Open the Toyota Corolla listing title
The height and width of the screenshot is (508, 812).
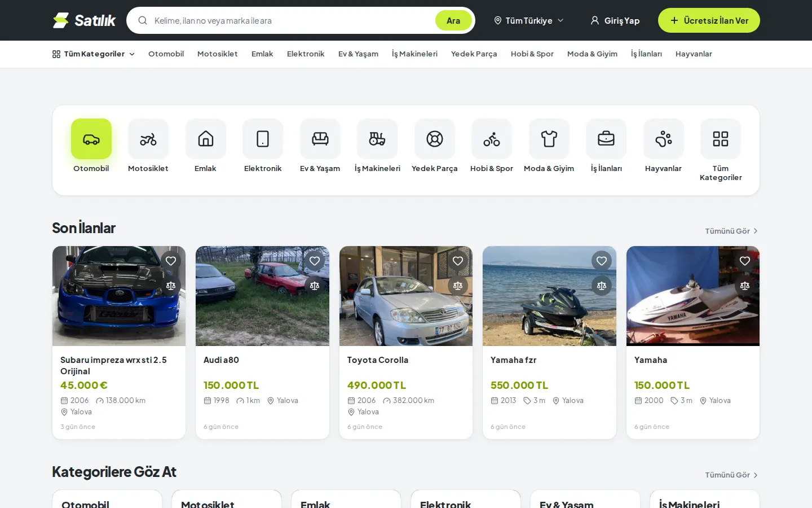click(378, 360)
